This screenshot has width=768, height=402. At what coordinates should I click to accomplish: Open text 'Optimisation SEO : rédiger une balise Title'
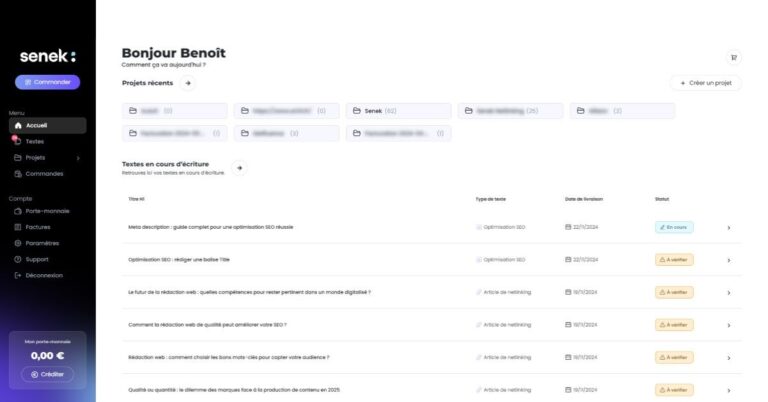point(179,260)
